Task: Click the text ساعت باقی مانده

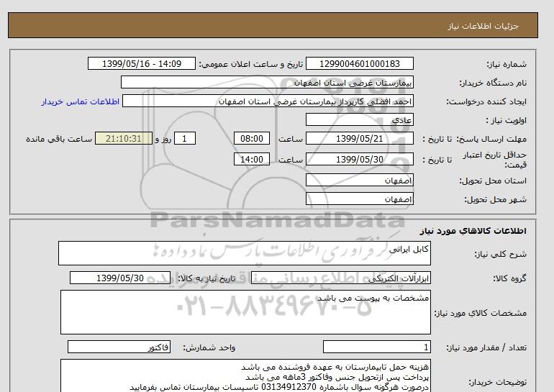Action: click(x=59, y=139)
